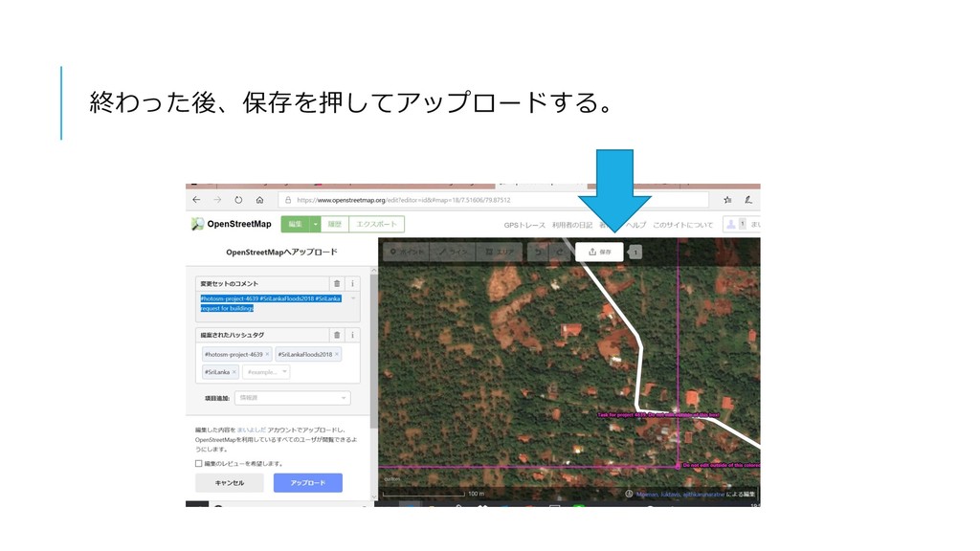Open the user account menu button
The height and width of the screenshot is (551, 980).
[742, 224]
